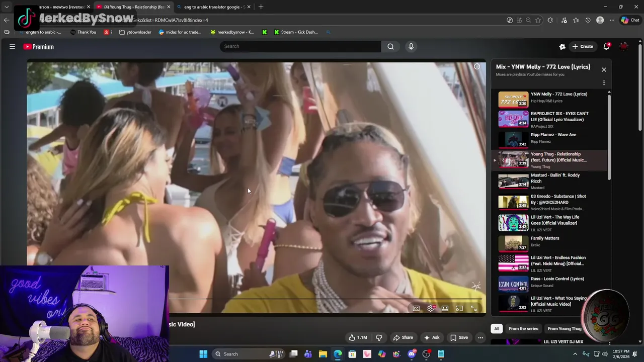Open the Thank You bookmark
This screenshot has height=362, width=644.
coord(83,32)
